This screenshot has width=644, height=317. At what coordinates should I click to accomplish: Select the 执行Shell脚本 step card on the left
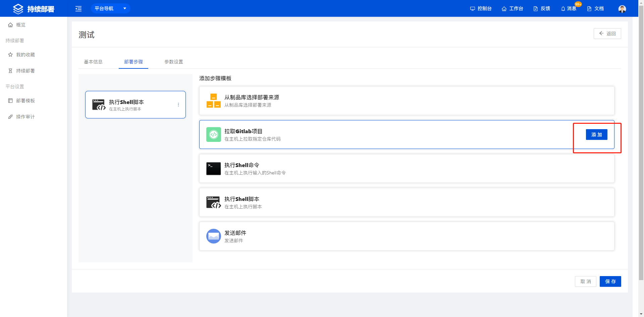point(136,105)
